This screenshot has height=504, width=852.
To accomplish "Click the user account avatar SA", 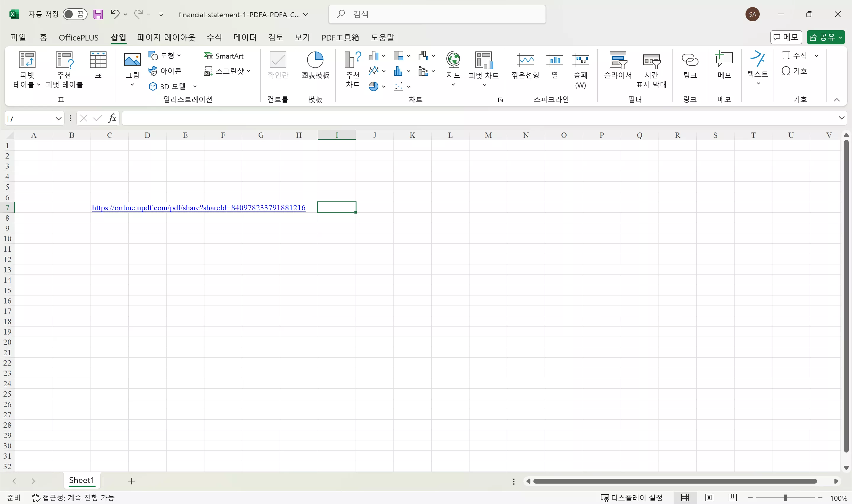I will (x=752, y=14).
